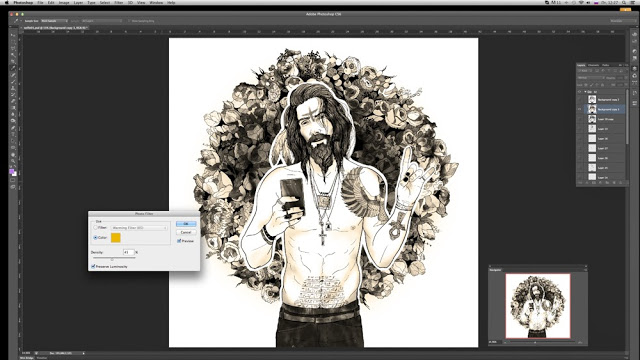Select the Move tool

13,36
